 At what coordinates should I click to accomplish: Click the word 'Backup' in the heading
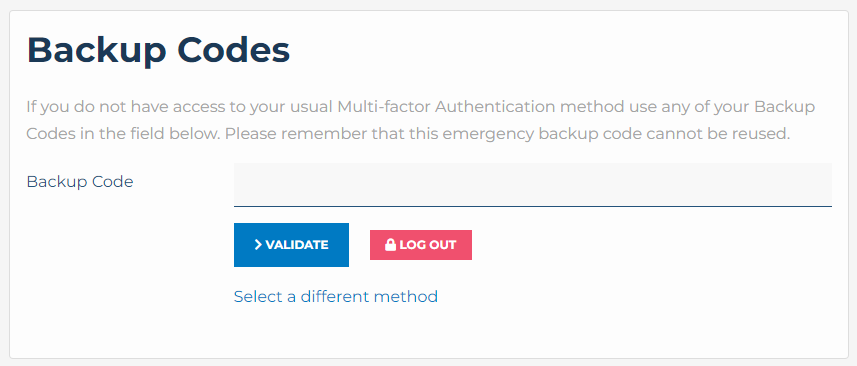96,51
